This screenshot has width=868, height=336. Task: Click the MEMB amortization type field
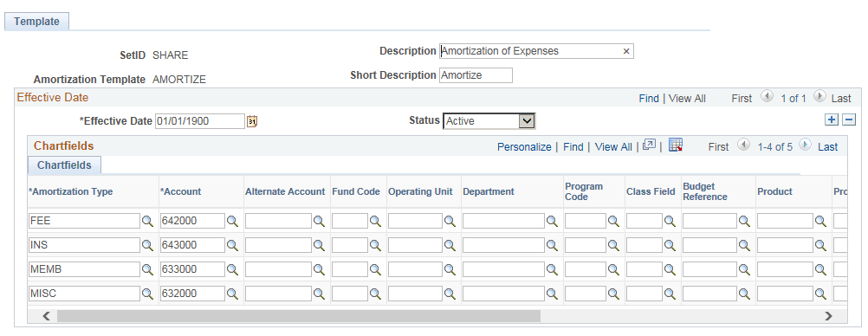[84, 269]
